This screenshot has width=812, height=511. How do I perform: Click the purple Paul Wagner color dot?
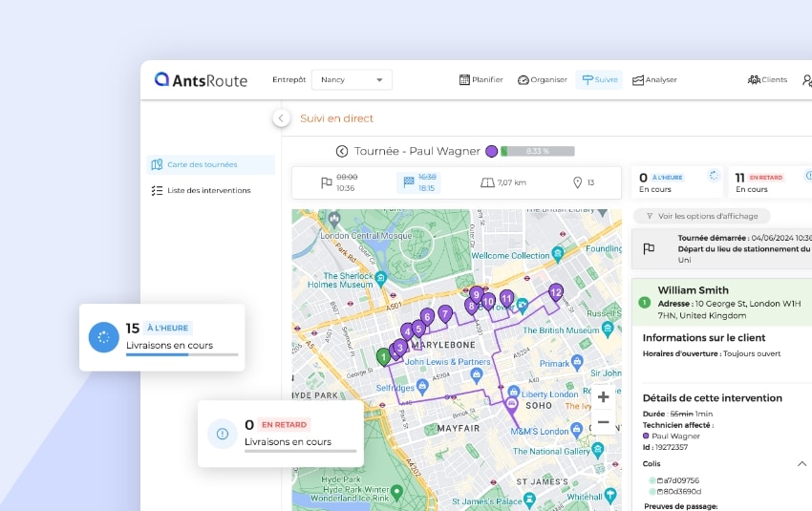pyautogui.click(x=491, y=151)
